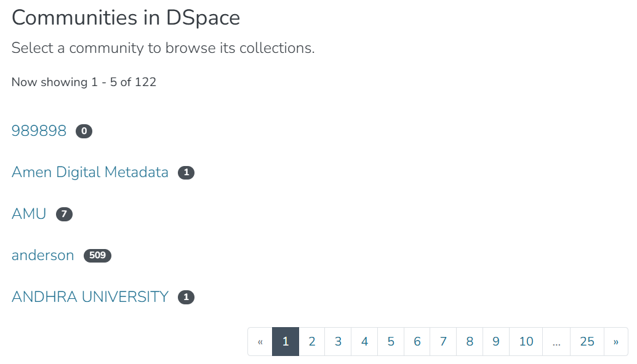
Task: Browse the AMU community
Action: pyautogui.click(x=28, y=213)
